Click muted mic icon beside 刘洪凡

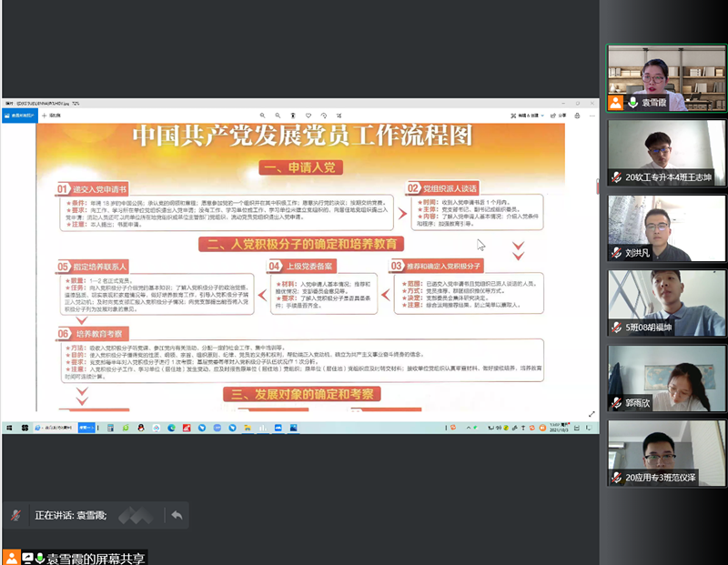pos(616,253)
